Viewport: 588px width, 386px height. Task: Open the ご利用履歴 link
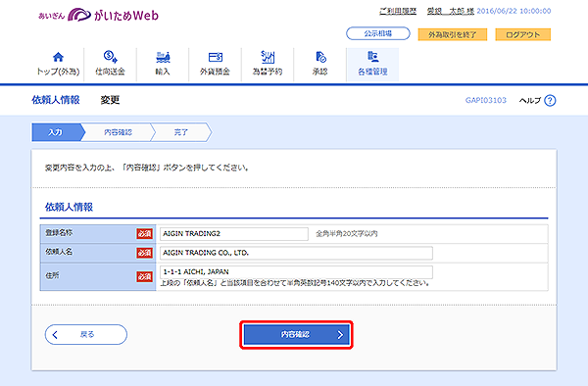tap(398, 11)
